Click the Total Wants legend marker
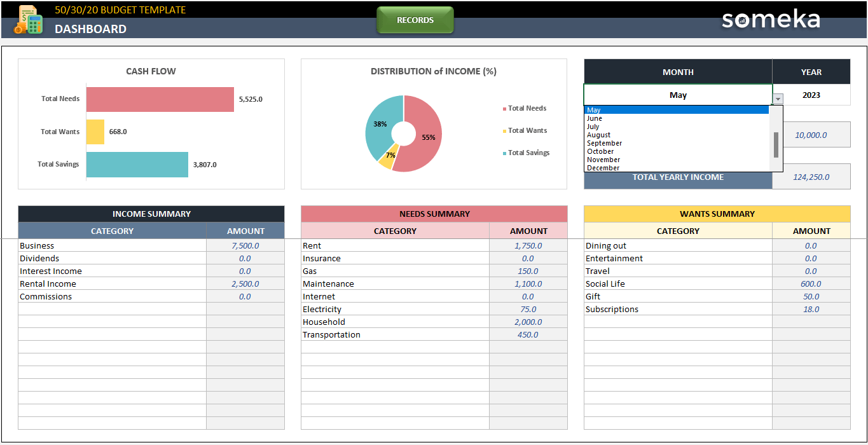 point(504,131)
